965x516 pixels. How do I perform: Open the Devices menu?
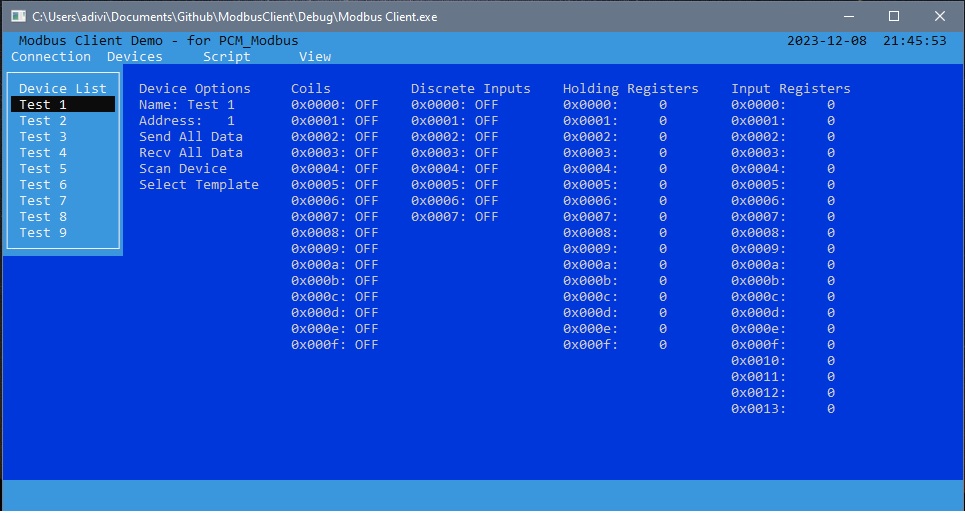(135, 57)
